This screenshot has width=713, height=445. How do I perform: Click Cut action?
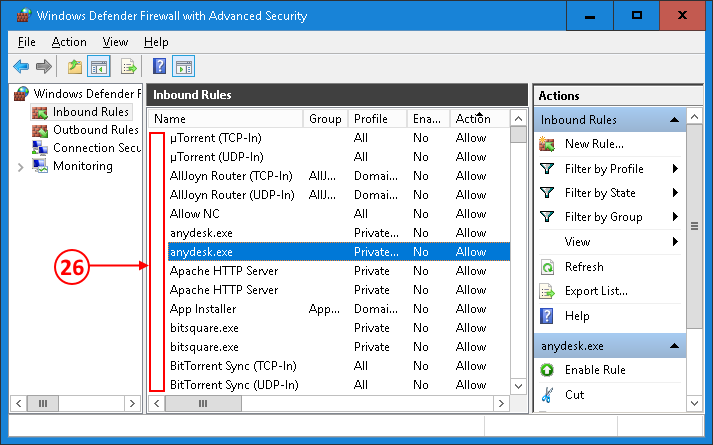574,395
